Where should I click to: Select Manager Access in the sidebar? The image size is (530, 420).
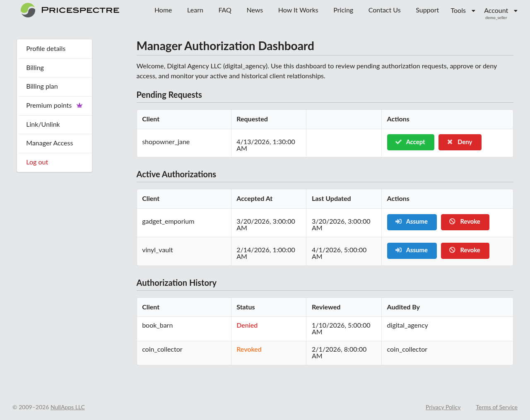[49, 143]
